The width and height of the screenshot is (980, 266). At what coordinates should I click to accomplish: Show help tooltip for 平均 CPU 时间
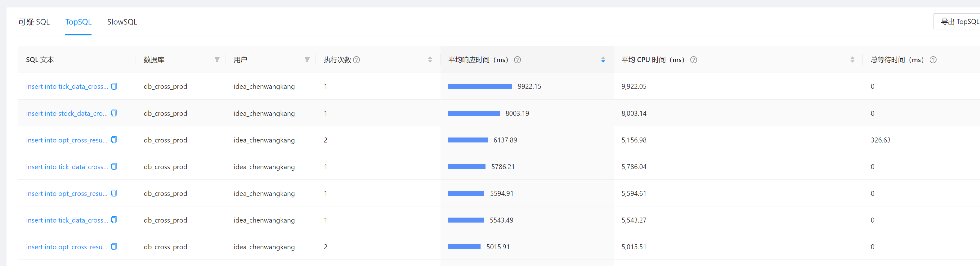click(694, 60)
